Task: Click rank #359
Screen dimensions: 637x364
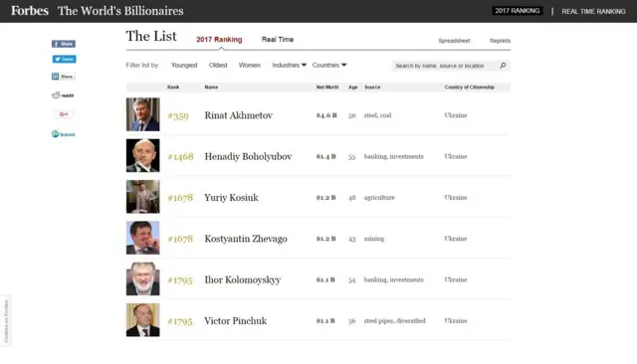Action: 178,116
